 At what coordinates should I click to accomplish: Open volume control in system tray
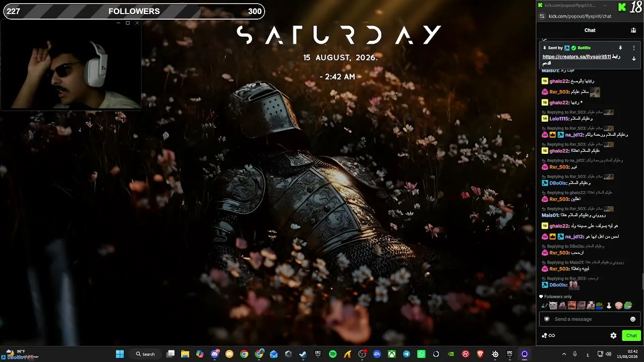[x=608, y=354]
